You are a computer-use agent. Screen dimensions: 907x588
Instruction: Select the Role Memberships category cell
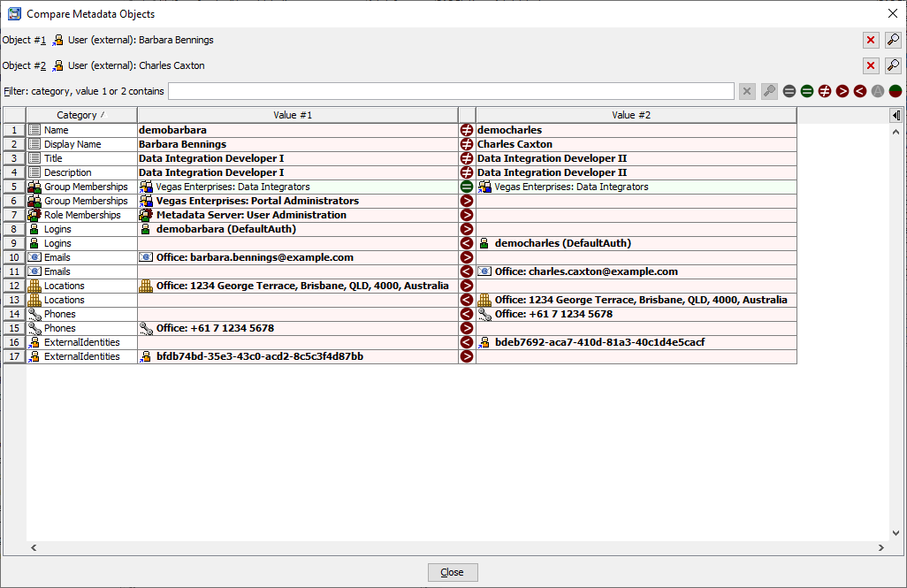[x=81, y=215]
